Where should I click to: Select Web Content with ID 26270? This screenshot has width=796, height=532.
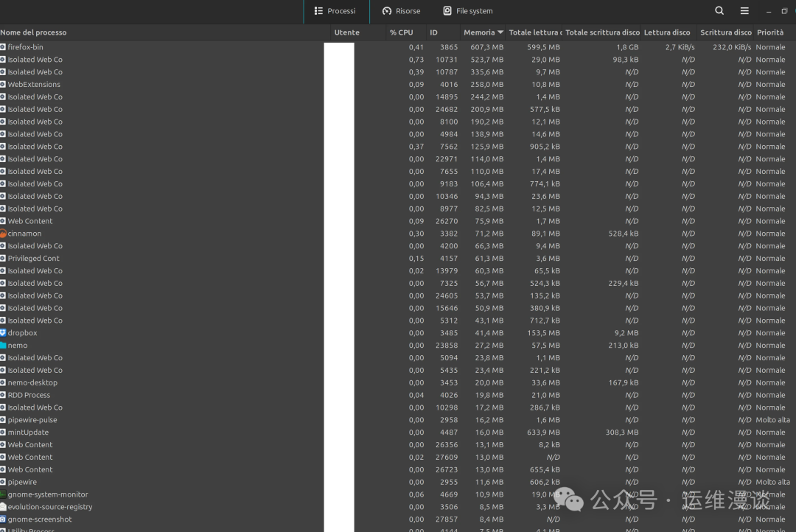398,221
